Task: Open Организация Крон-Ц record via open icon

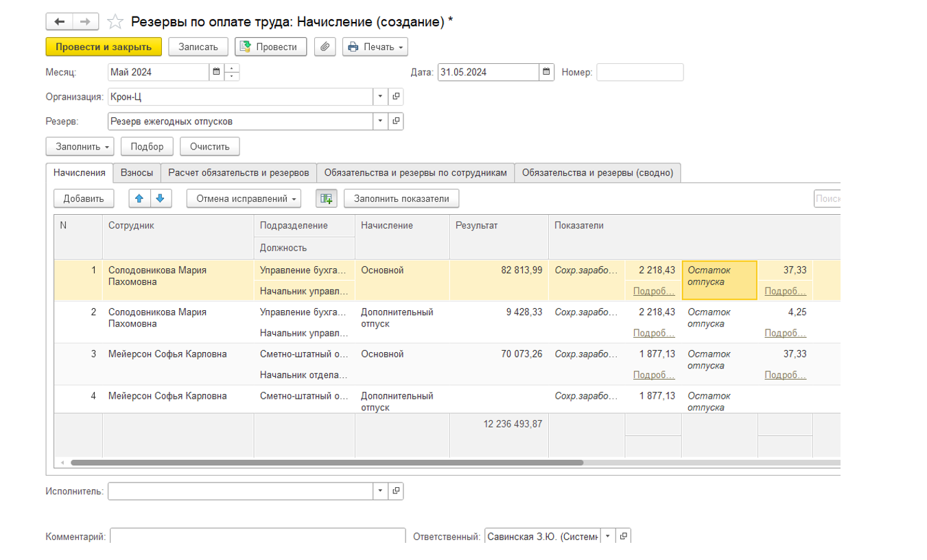Action: click(x=396, y=97)
